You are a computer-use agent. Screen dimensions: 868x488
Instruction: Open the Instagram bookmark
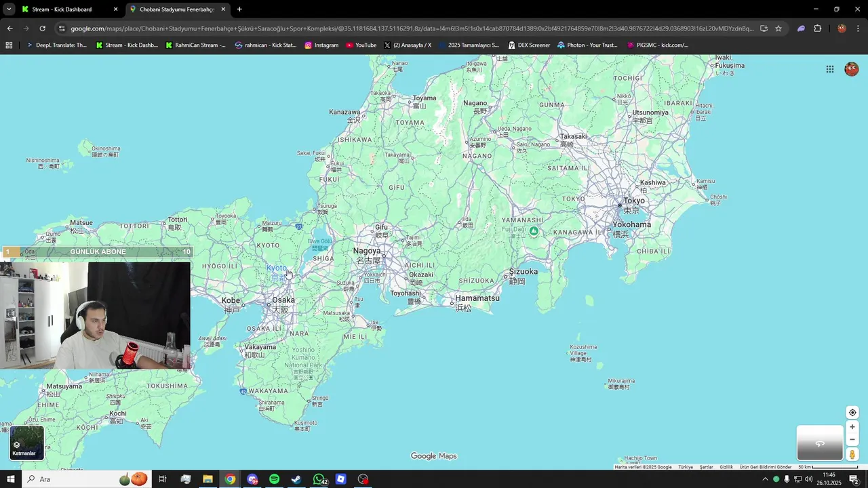[321, 45]
